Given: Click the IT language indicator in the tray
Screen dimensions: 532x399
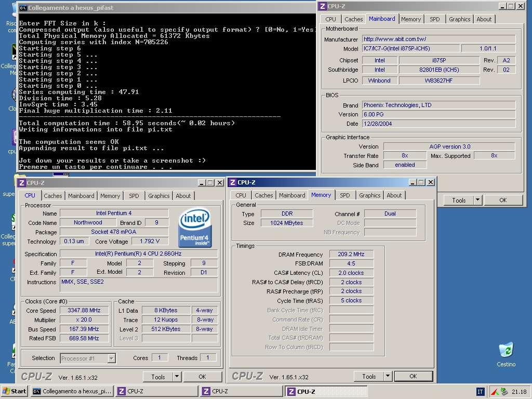Looking at the screenshot, I should pyautogui.click(x=480, y=392).
